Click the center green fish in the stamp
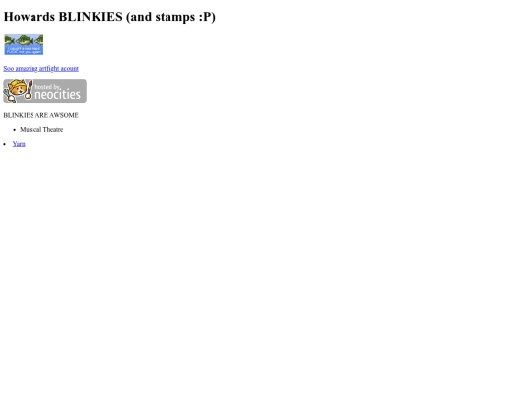532x399 pixels. (x=25, y=40)
